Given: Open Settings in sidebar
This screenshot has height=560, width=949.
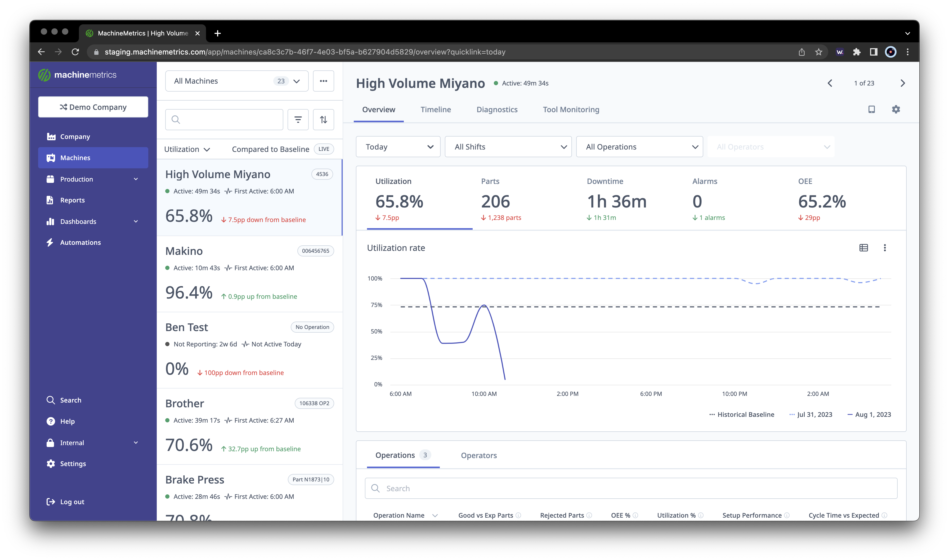Looking at the screenshot, I should (x=93, y=464).
